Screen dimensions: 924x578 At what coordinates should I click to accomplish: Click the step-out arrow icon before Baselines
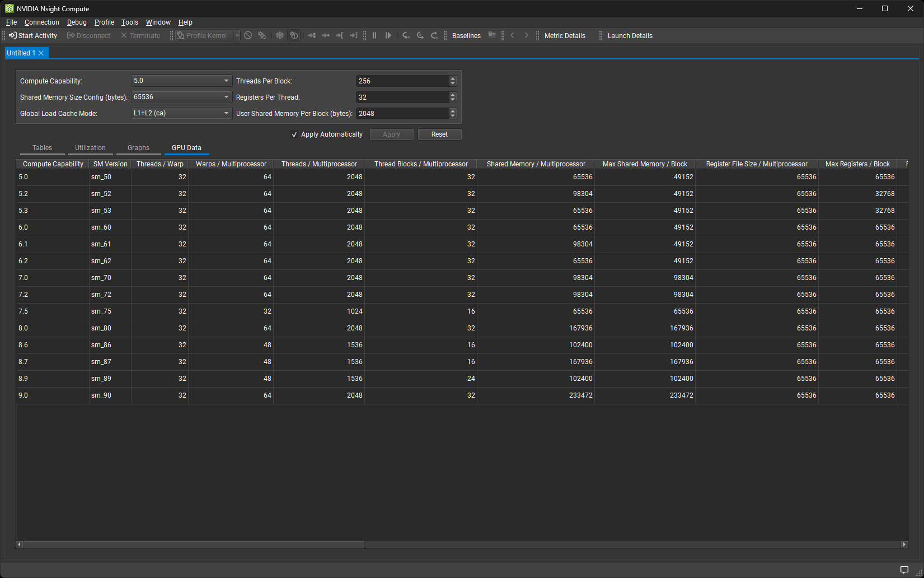pyautogui.click(x=434, y=35)
